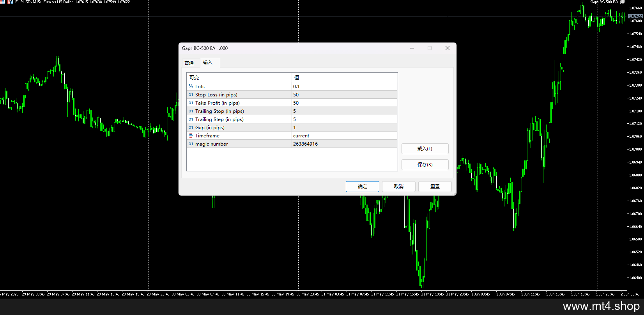Click the 确定 button

point(363,187)
